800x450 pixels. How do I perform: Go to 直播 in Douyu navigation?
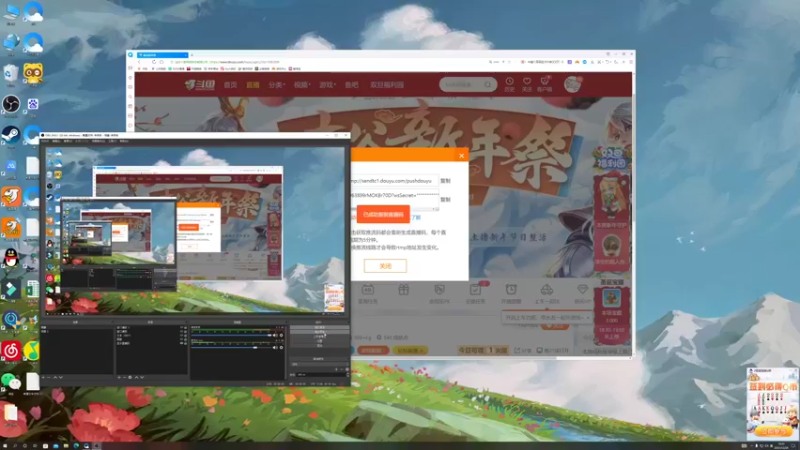click(253, 85)
